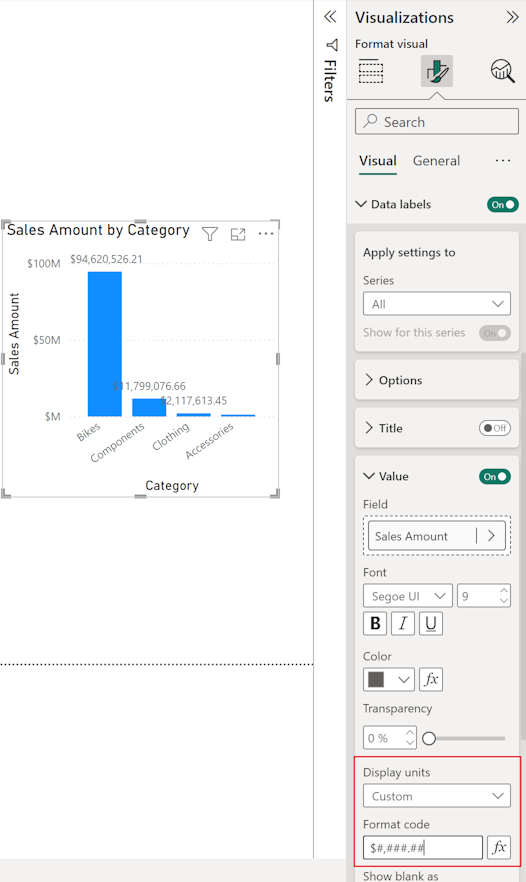Turn on the Title toggle

495,428
